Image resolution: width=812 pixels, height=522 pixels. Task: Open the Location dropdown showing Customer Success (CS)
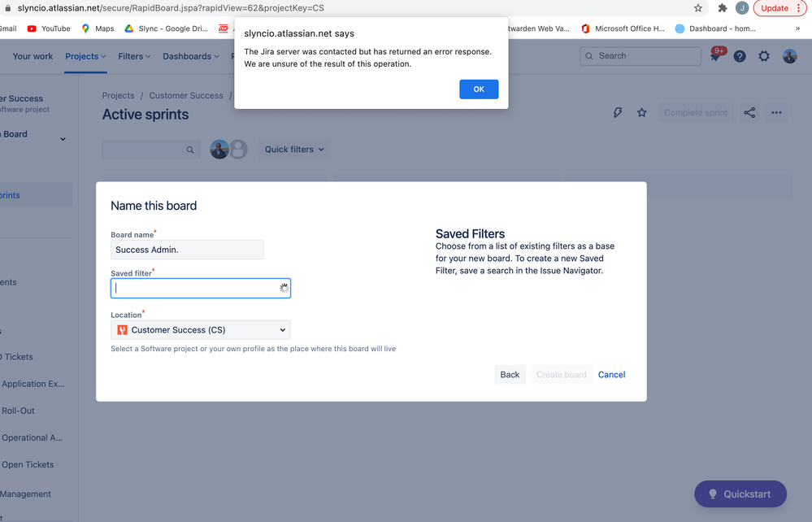[x=201, y=330]
